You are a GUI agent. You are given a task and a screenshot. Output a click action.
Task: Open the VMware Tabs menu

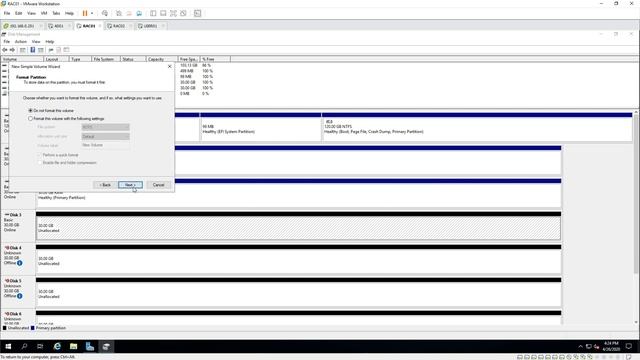pyautogui.click(x=56, y=13)
